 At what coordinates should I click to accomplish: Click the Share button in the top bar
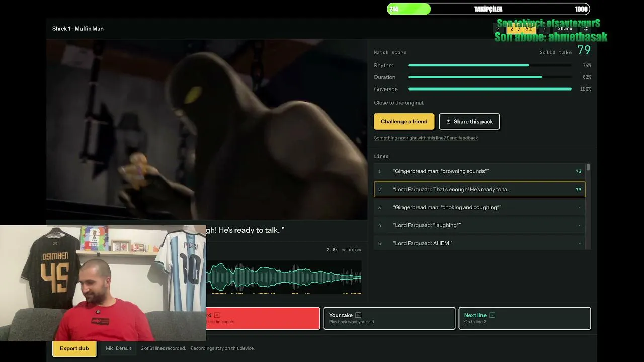tap(565, 29)
